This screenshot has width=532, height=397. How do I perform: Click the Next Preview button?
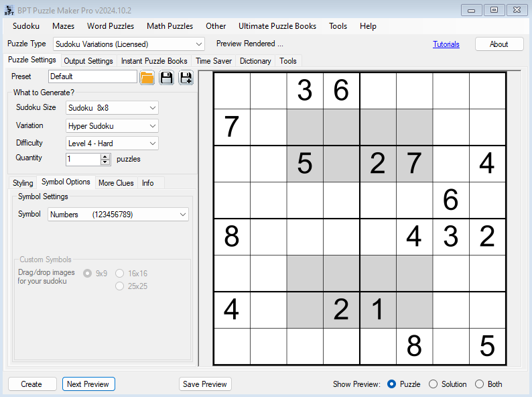tap(88, 384)
